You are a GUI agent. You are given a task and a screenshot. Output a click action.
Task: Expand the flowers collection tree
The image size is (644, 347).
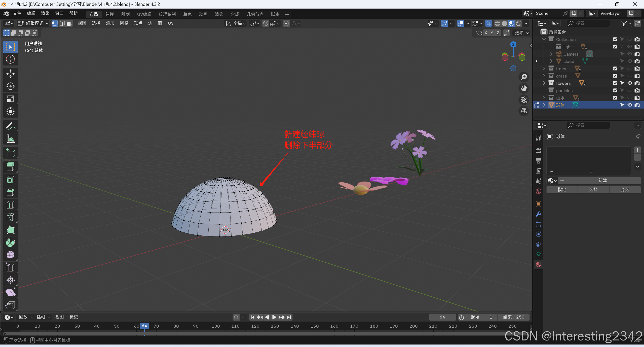pos(544,83)
